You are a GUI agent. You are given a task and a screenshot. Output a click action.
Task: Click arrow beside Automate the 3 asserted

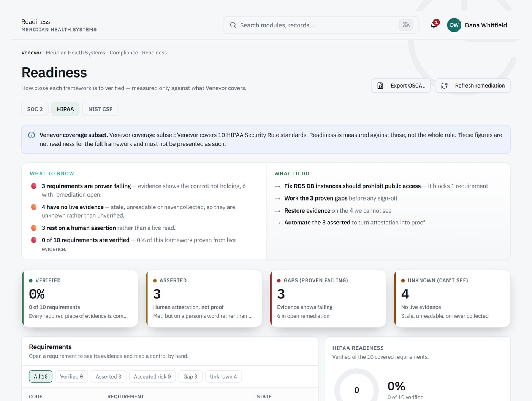coord(277,223)
